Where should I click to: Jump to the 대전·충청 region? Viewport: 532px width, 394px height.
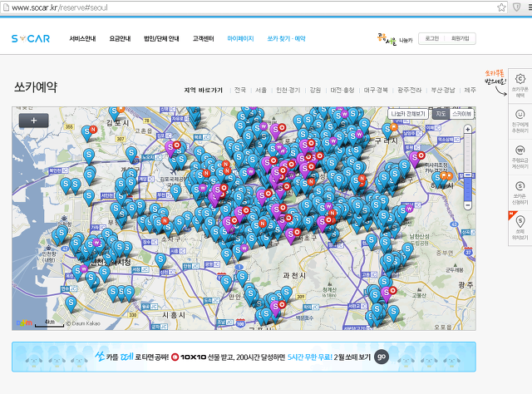click(342, 90)
